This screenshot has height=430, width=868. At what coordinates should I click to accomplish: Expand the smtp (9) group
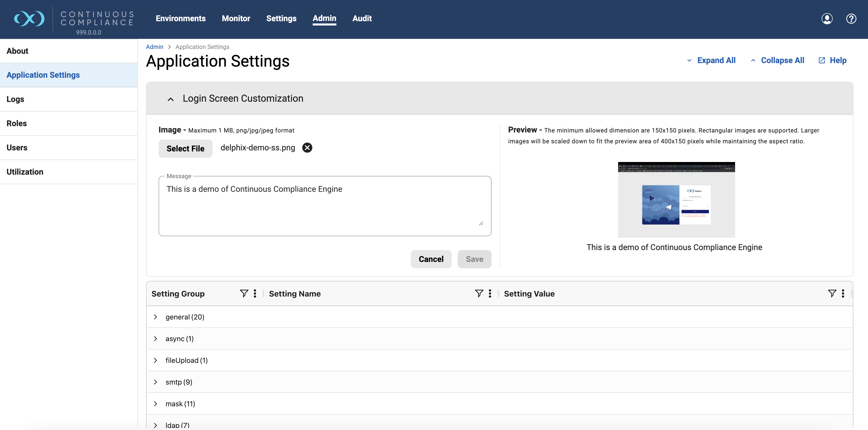click(155, 382)
